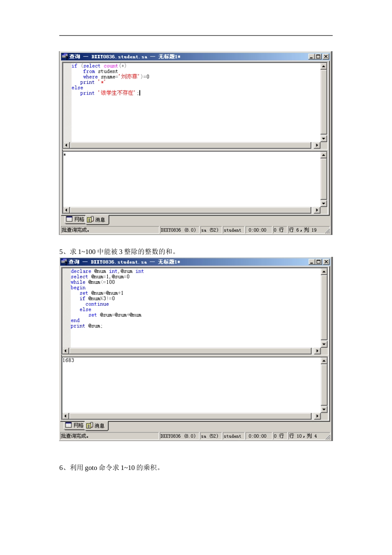Click the left arrow of the lower results pane's horizontal scrollbar
The height and width of the screenshot is (555, 392).
click(66, 416)
